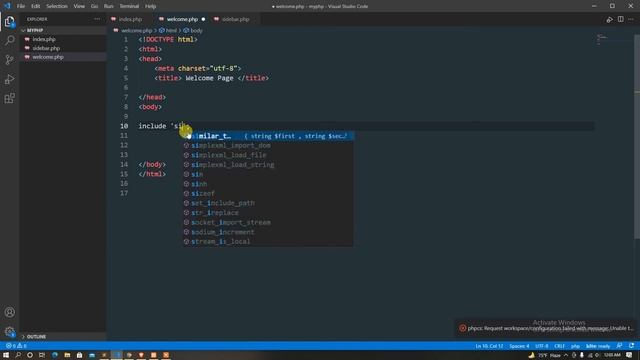Open the XAMPP taskbar icon

166,355
